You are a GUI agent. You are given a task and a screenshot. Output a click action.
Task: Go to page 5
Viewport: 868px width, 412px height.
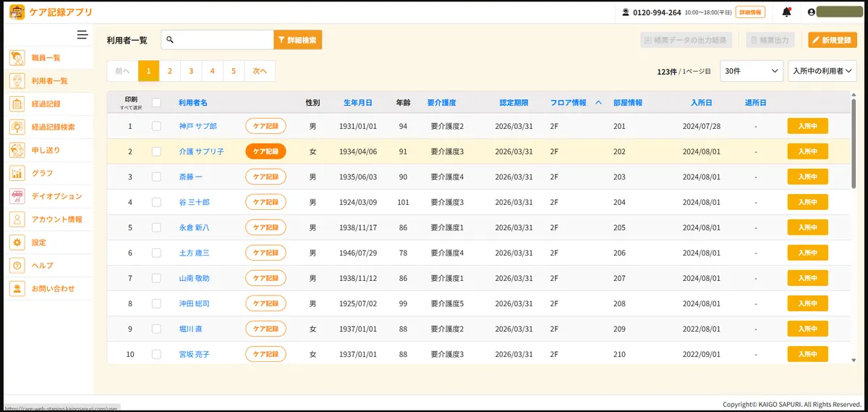coord(234,71)
